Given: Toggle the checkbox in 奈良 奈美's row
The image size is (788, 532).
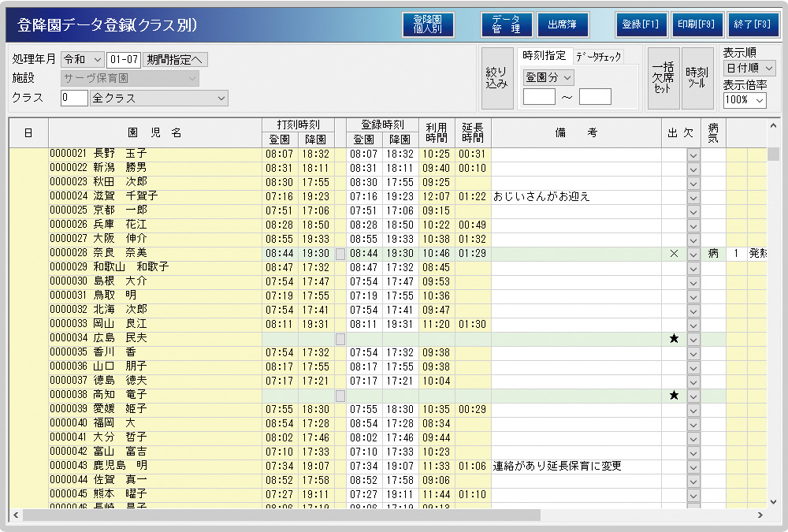Looking at the screenshot, I should point(340,254).
